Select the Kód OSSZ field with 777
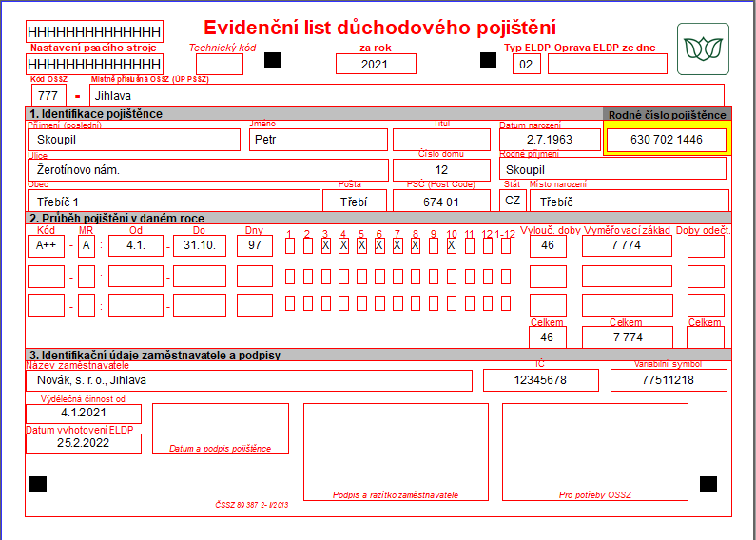Viewport: 756px width, 540px height. click(48, 95)
